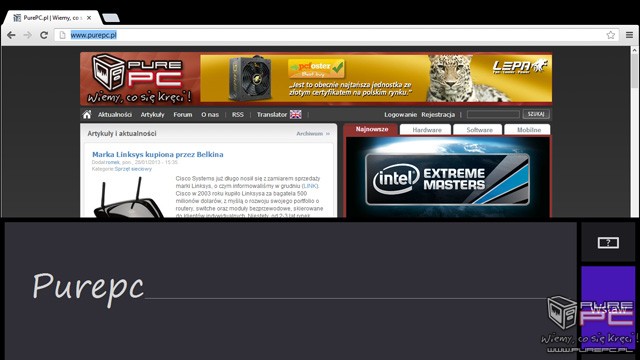Image resolution: width=640 pixels, height=360 pixels.
Task: Open the Marka Linksys article headline
Action: [x=158, y=154]
